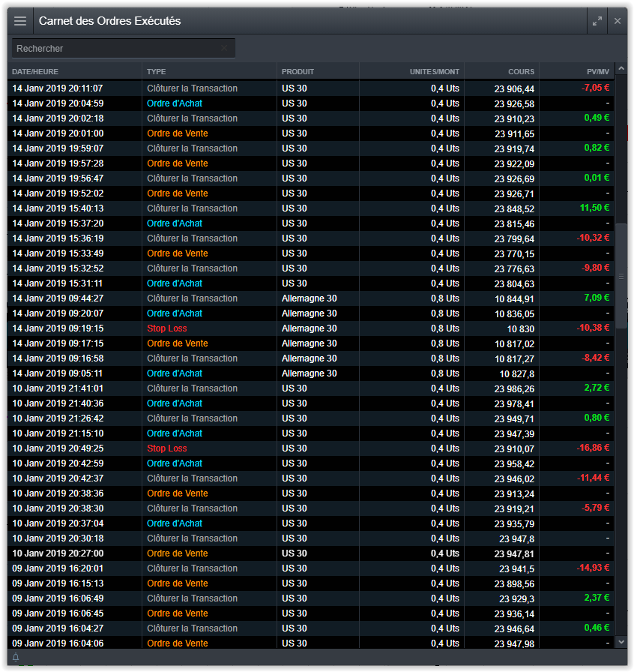Click the -7,05 € loss value
This screenshot has width=634, height=672.
tap(596, 88)
